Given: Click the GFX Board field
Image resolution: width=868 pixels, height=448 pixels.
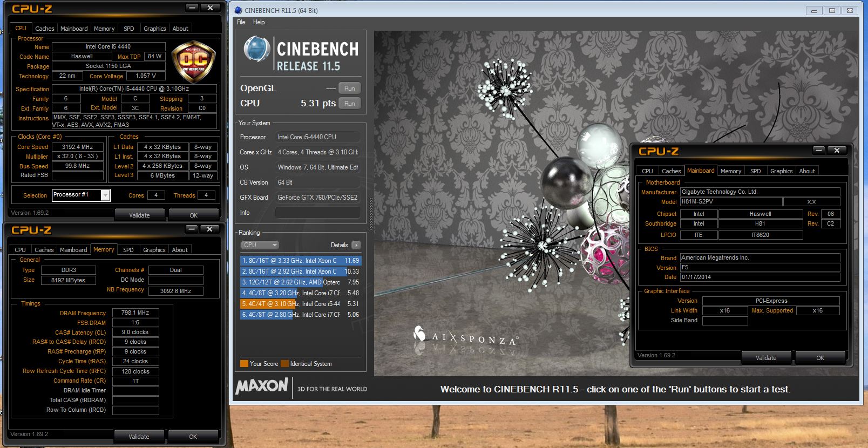Looking at the screenshot, I should [317, 198].
